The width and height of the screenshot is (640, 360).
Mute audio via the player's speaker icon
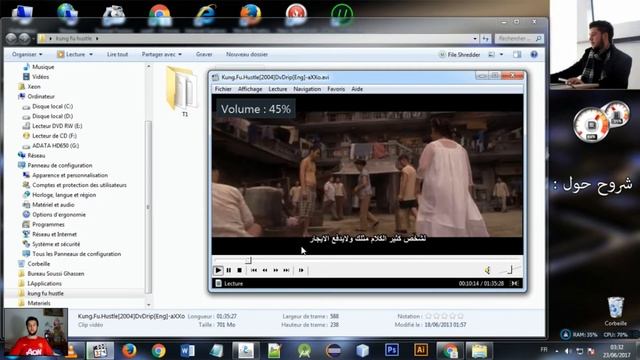pyautogui.click(x=487, y=270)
